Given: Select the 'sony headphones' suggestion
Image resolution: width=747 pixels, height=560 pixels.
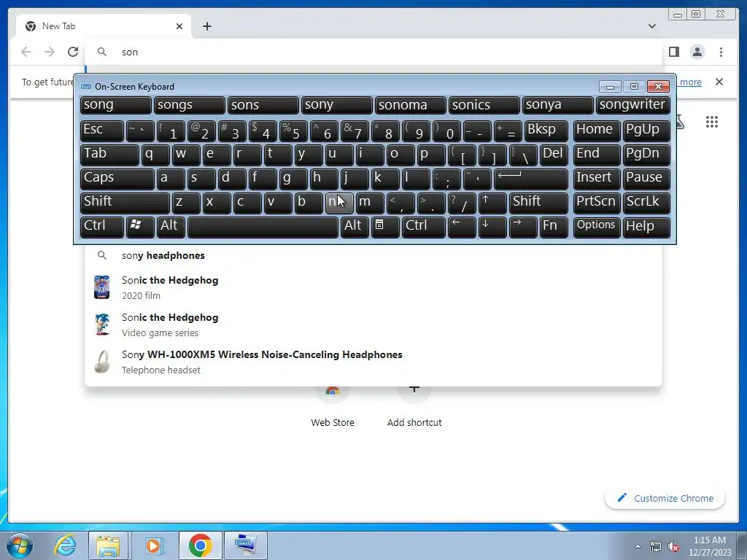Looking at the screenshot, I should click(374, 256).
